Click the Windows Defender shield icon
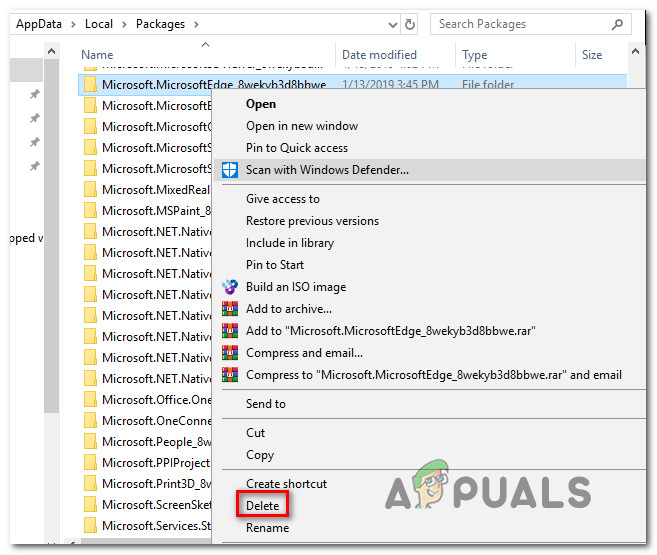This screenshot has height=555, width=657. click(230, 170)
